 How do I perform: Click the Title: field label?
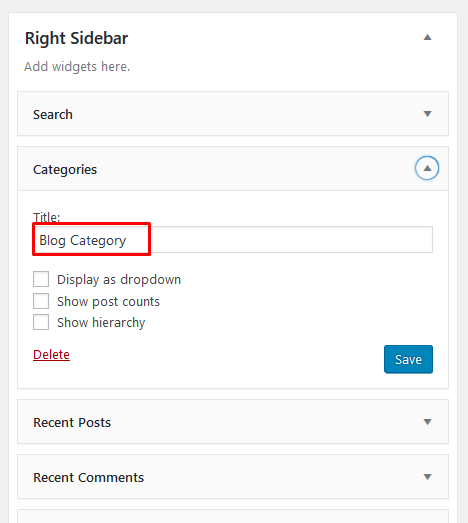click(46, 217)
